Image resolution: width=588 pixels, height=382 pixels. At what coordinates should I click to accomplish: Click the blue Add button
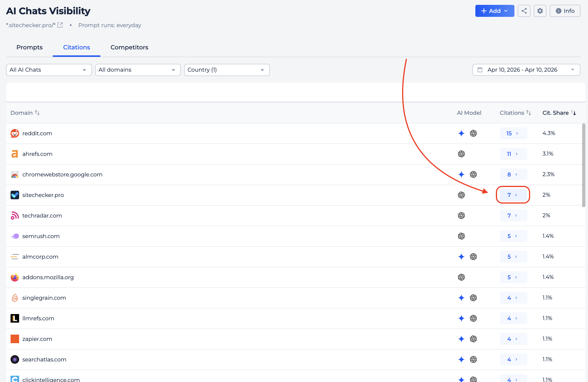tap(494, 11)
